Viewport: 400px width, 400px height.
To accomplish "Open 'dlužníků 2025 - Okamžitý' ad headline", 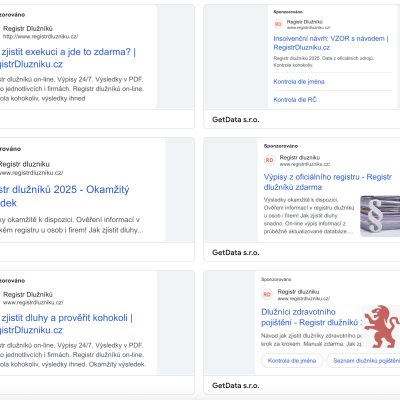I will (x=65, y=196).
